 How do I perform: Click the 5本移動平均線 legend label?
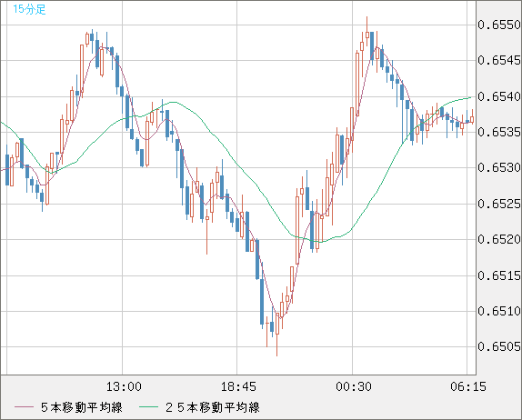[x=82, y=407]
